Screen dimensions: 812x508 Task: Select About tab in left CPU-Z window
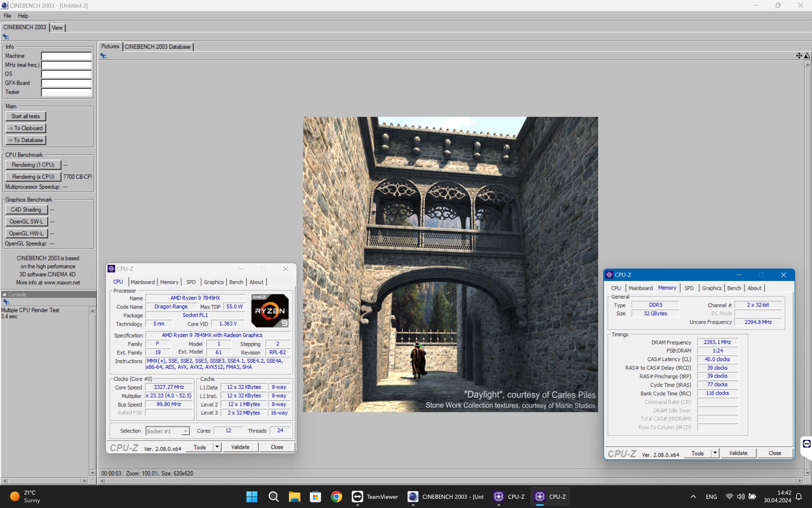pos(256,282)
